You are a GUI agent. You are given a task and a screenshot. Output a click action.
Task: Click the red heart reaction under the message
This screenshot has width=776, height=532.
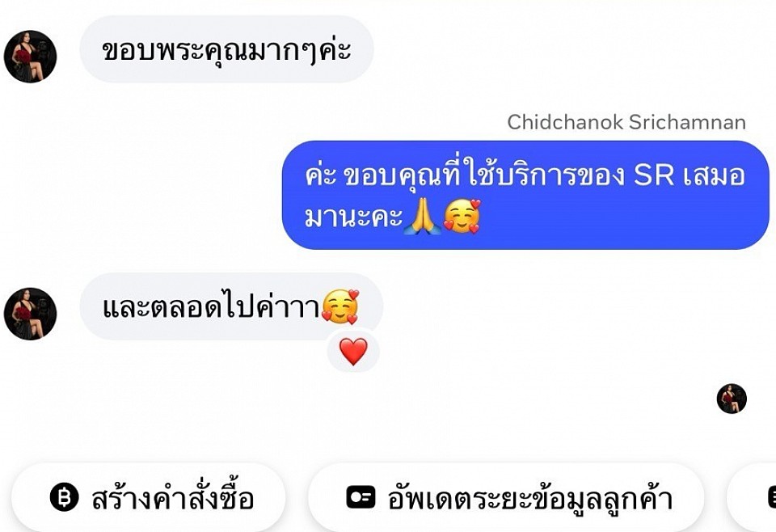(353, 352)
